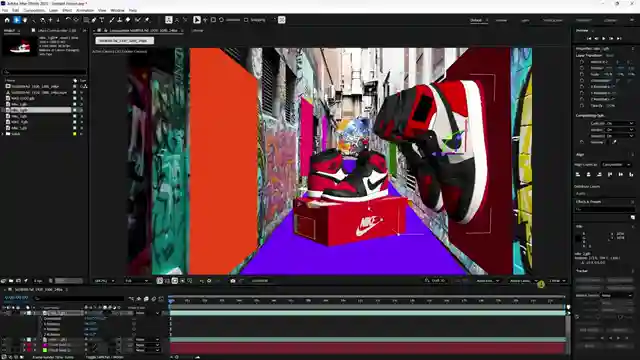
Task: Open the 1 View layout dropdown
Action: 557,281
